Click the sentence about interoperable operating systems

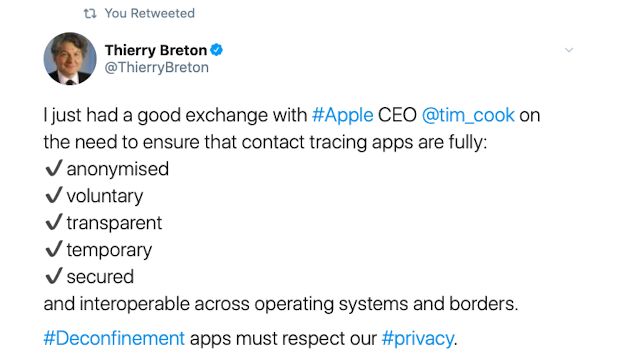(x=281, y=304)
